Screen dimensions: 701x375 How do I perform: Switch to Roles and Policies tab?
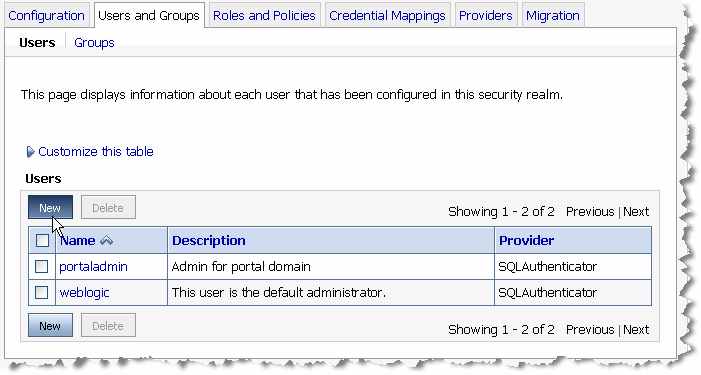[264, 16]
